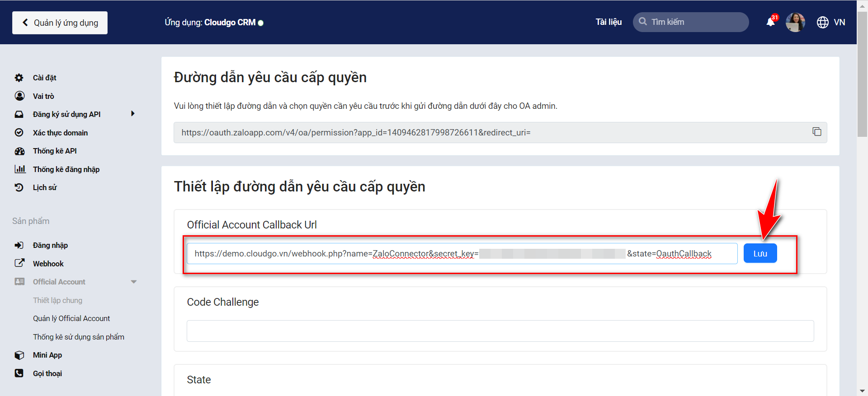Click the Cloudgo CRM application name
Viewport: 868px width, 396px height.
point(230,22)
